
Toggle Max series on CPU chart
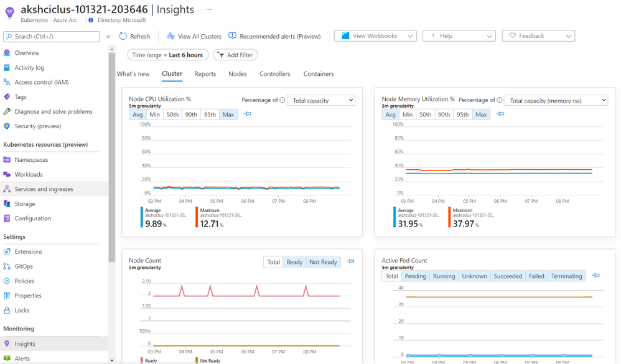click(x=228, y=114)
